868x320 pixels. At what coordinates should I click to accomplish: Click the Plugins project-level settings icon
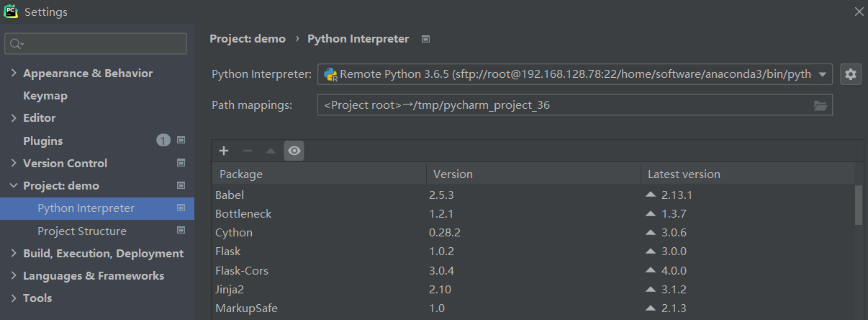(181, 141)
